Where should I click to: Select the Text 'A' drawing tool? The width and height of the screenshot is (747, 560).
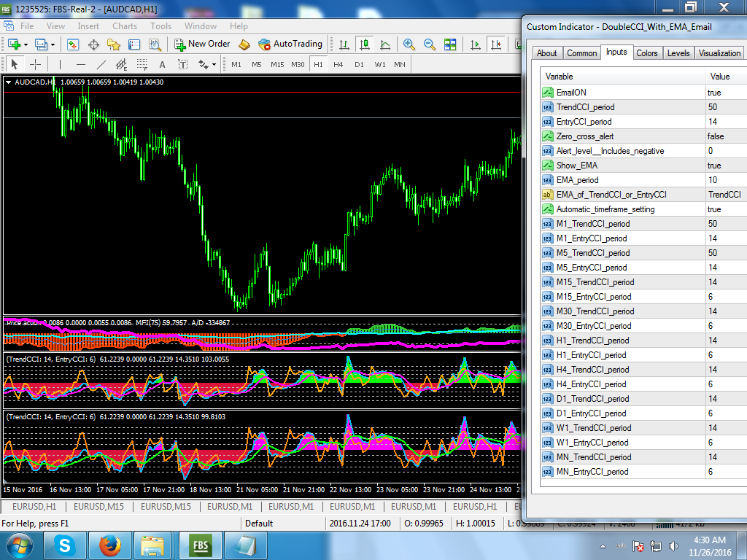click(163, 64)
